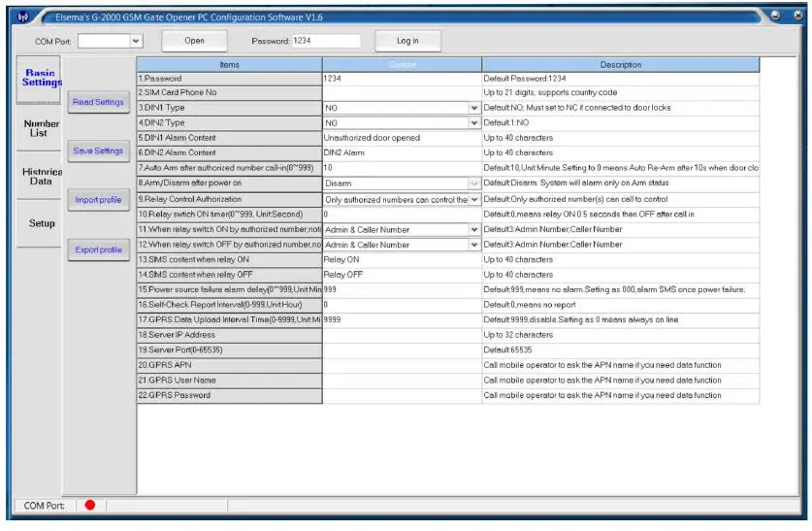This screenshot has height=531, width=812.
Task: Expand relay switch ON notification dropdown
Action: click(473, 229)
